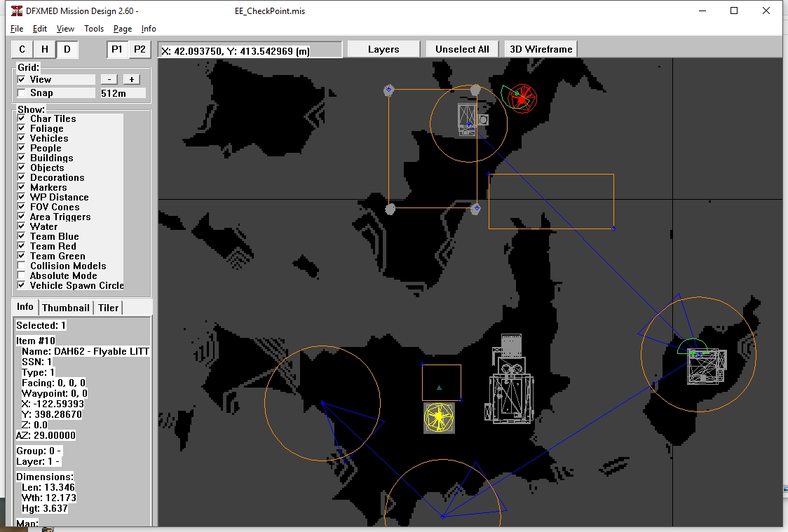Toggle the Markers checkbox
This screenshot has width=788, height=532.
pyautogui.click(x=21, y=187)
